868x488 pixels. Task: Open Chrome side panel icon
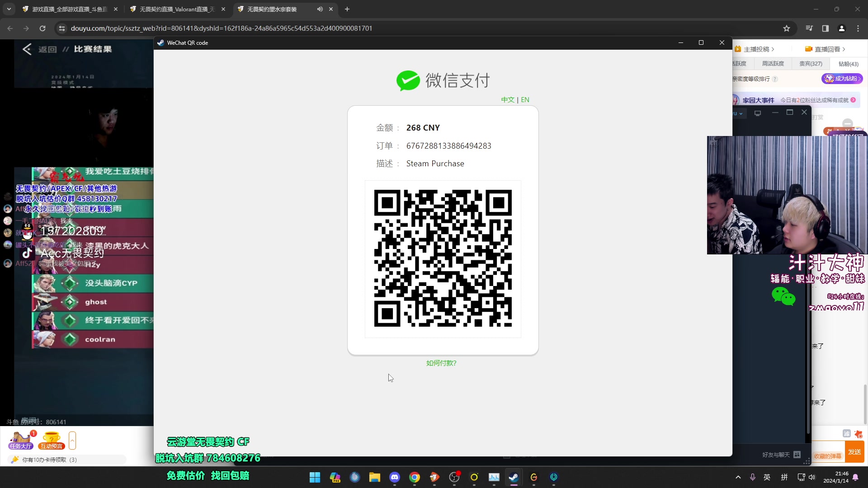(x=826, y=28)
